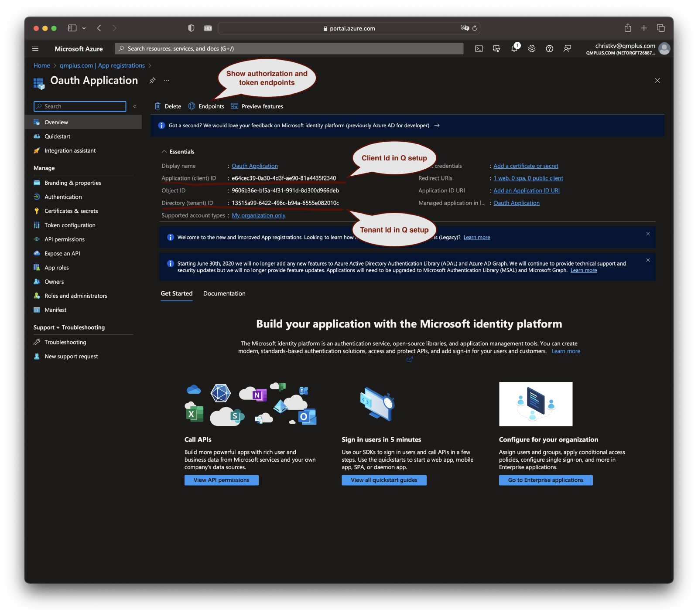Collapse the Essentials section
The height and width of the screenshot is (616, 698).
164,152
